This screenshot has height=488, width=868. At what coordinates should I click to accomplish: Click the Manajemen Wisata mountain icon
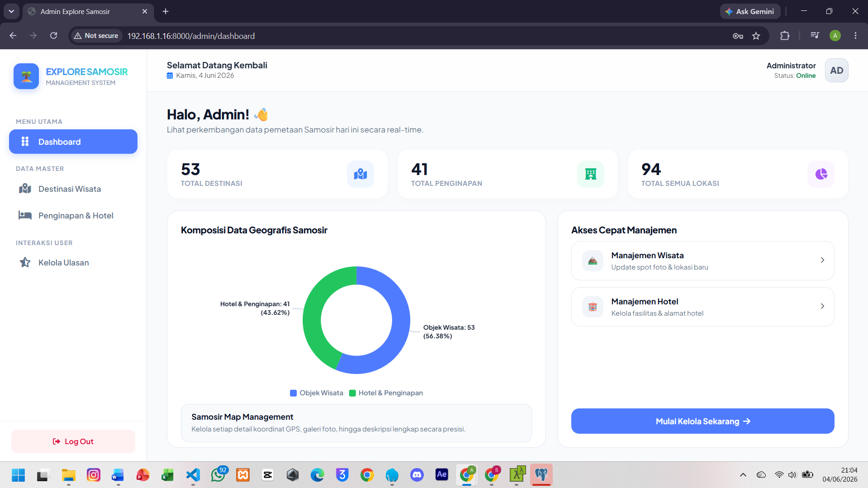593,261
